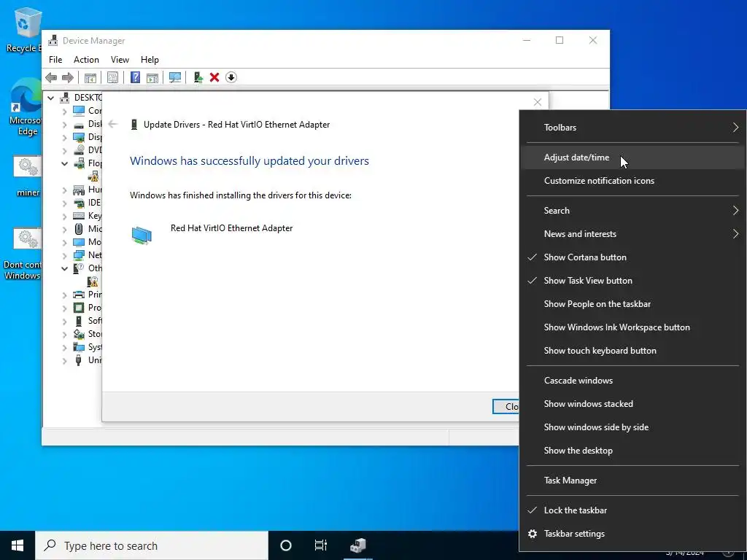This screenshot has height=560, width=747.
Task: Click the Cortana circle on the taskbar
Action: point(286,545)
